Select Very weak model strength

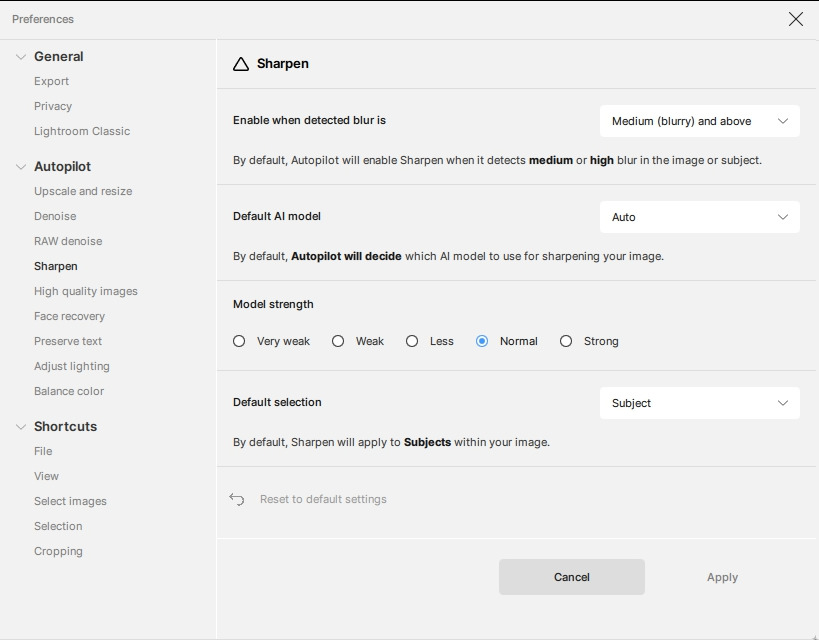coord(239,341)
